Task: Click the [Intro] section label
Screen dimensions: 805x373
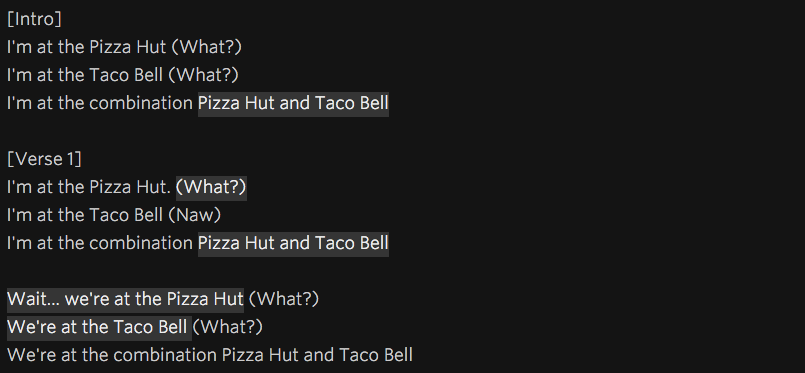Action: pyautogui.click(x=34, y=19)
